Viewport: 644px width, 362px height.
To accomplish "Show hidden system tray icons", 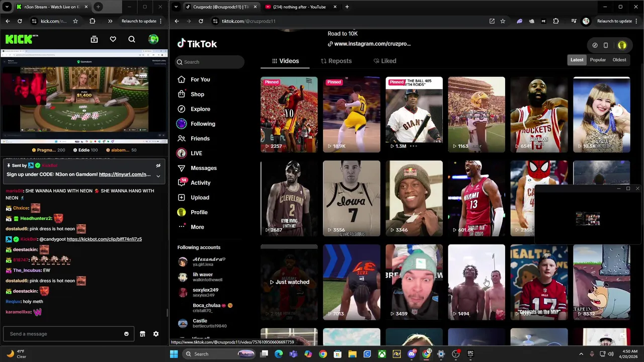I will [581, 354].
